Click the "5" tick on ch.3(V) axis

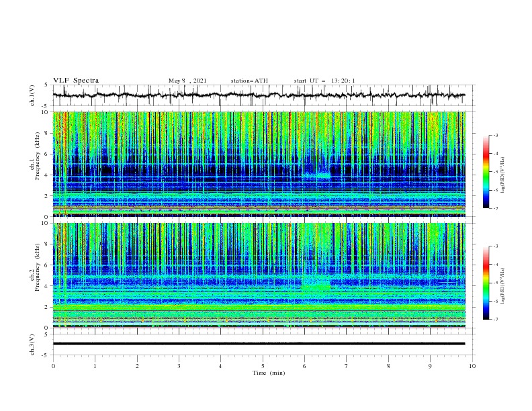(x=46, y=334)
